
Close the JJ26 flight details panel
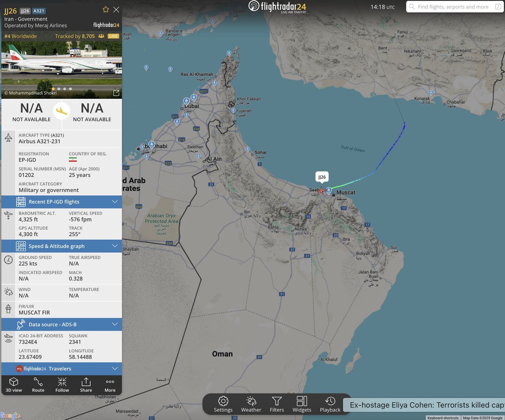tap(116, 9)
